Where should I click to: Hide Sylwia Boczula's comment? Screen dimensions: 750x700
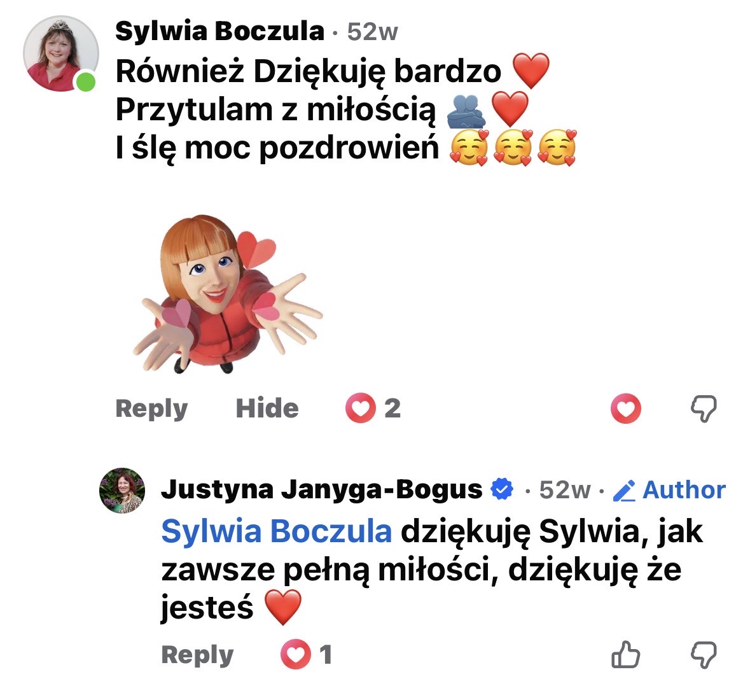tap(267, 409)
